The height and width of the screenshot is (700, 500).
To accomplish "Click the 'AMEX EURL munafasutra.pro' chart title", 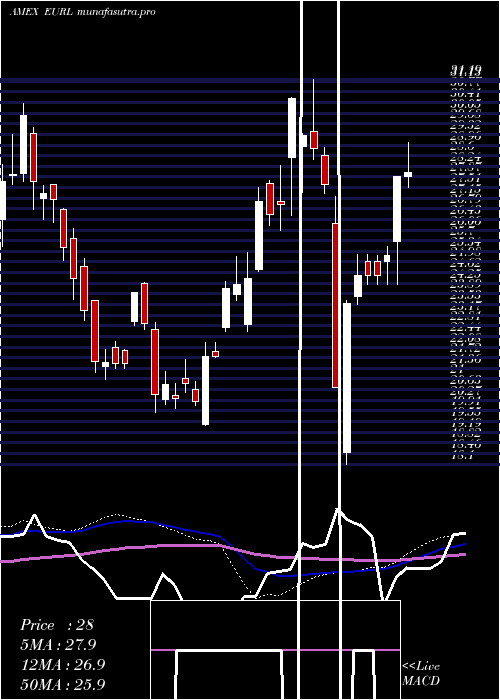I will click(x=83, y=12).
